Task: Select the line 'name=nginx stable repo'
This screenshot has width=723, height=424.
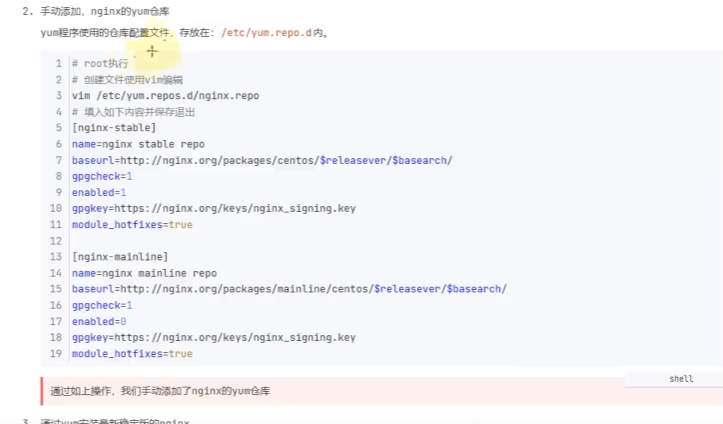Action: [x=138, y=144]
